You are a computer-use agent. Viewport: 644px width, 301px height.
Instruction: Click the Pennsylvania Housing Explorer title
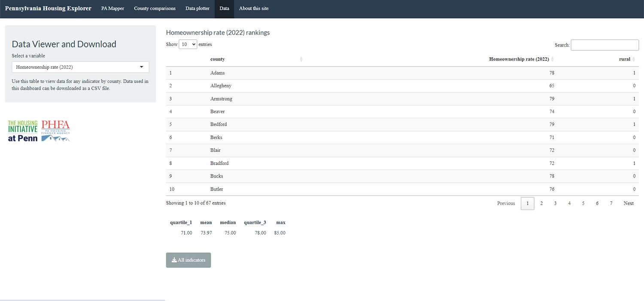(48, 8)
